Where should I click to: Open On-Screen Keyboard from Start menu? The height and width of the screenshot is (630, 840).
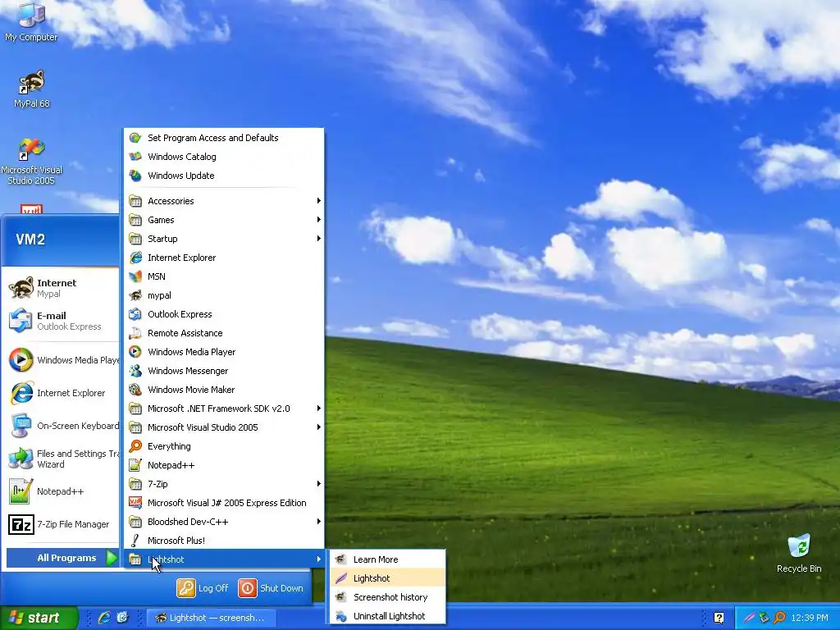[61, 426]
